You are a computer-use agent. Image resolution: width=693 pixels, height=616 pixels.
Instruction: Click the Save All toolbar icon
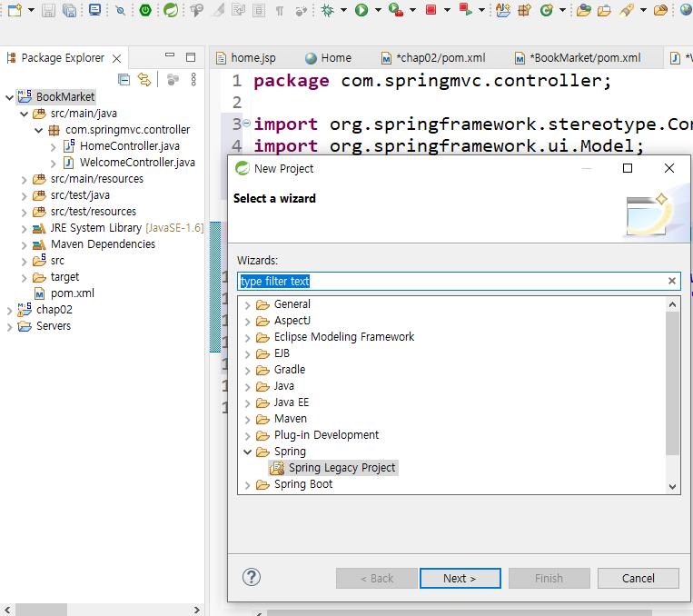coord(69,10)
